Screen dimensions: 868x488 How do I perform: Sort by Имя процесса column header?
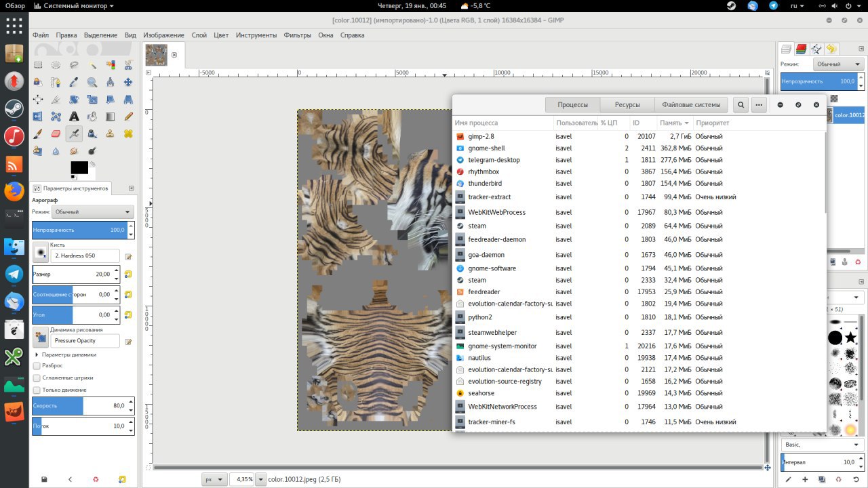pos(503,123)
